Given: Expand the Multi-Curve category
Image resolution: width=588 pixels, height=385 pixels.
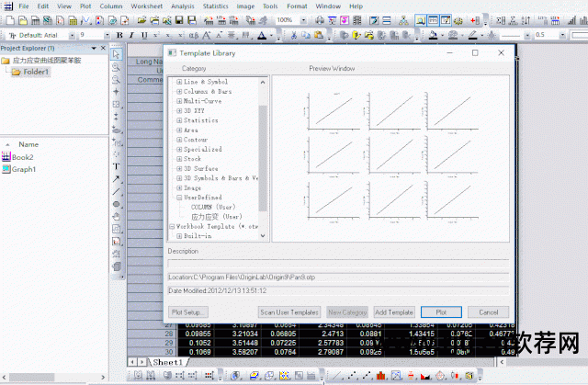Looking at the screenshot, I should [179, 101].
